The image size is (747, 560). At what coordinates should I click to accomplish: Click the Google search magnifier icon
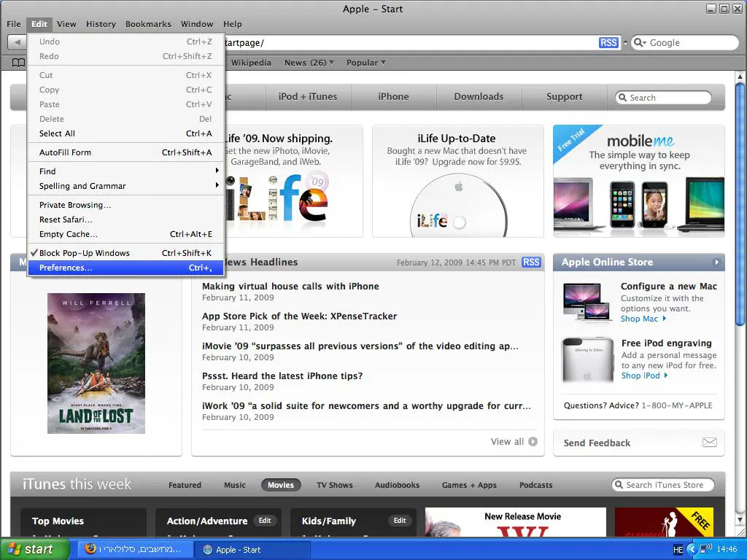[x=640, y=43]
